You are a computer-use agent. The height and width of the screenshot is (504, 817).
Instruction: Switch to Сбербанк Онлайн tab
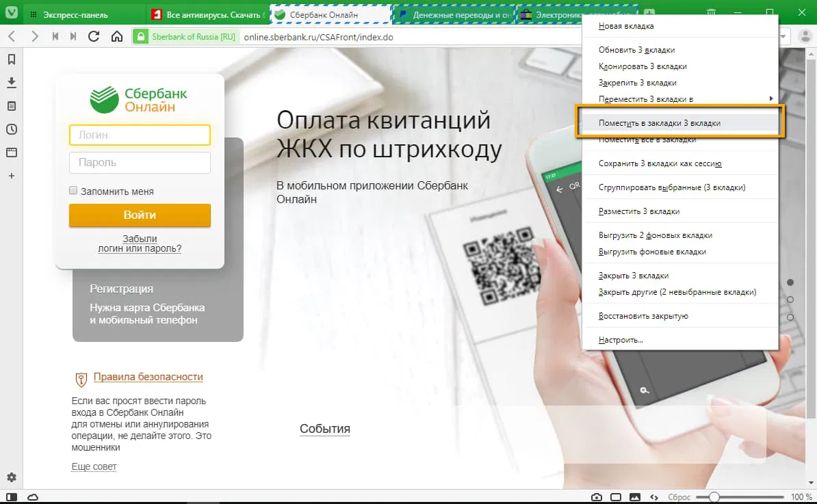coord(330,14)
